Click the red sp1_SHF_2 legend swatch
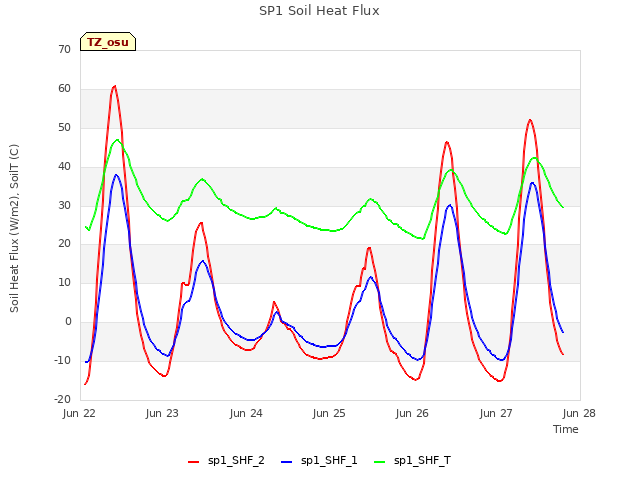Viewport: 640px width, 480px height. pyautogui.click(x=193, y=462)
